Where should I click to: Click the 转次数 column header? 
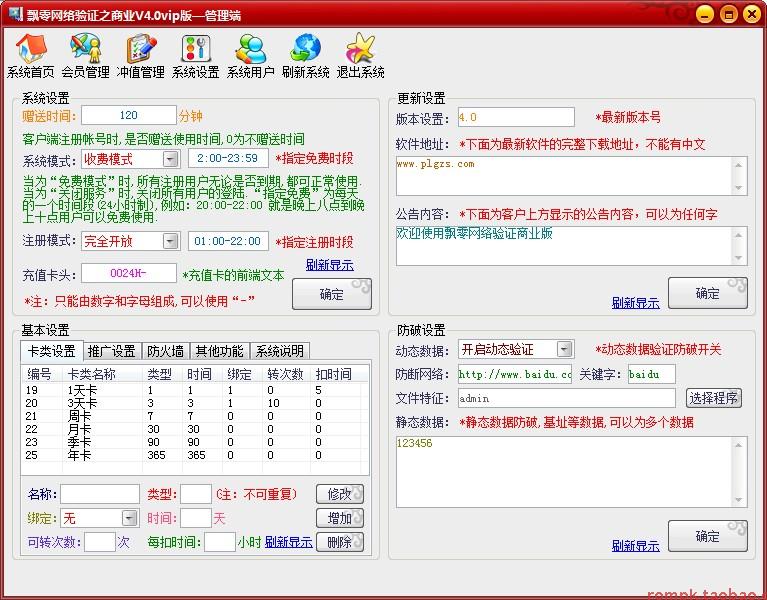pyautogui.click(x=286, y=374)
